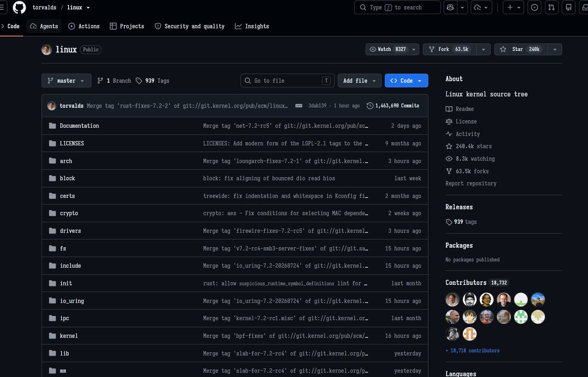Click the folder icon for init
The width and height of the screenshot is (588, 377).
52,283
